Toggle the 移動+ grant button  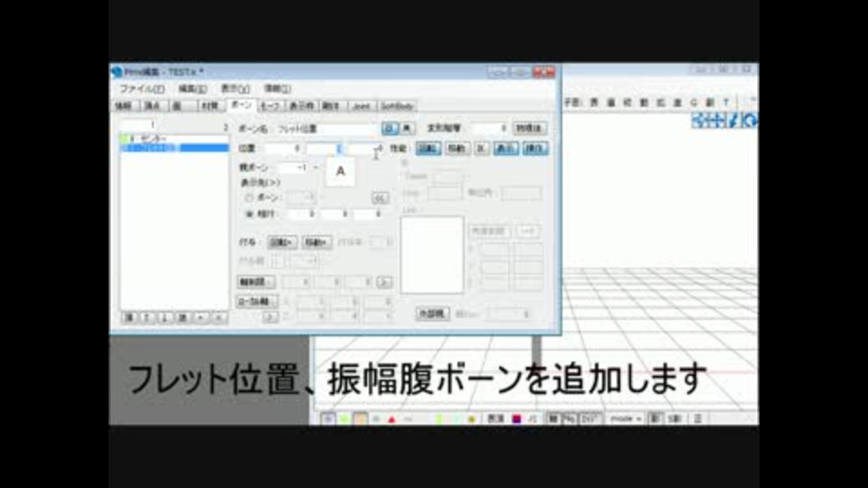pyautogui.click(x=316, y=242)
